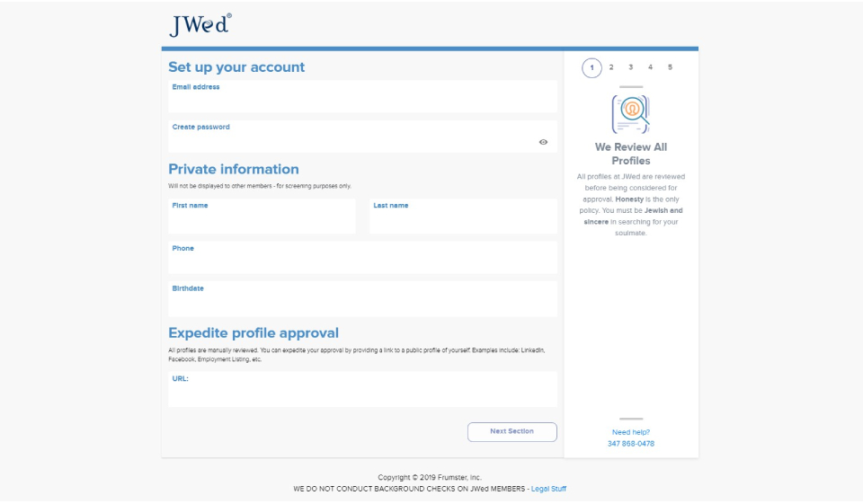
Task: Click the URL field for public profile
Action: click(362, 393)
